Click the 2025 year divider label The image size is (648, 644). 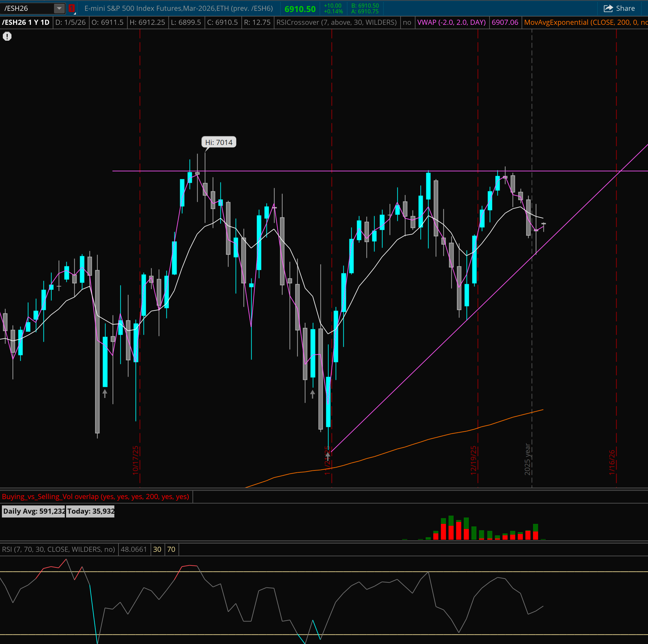(x=527, y=459)
